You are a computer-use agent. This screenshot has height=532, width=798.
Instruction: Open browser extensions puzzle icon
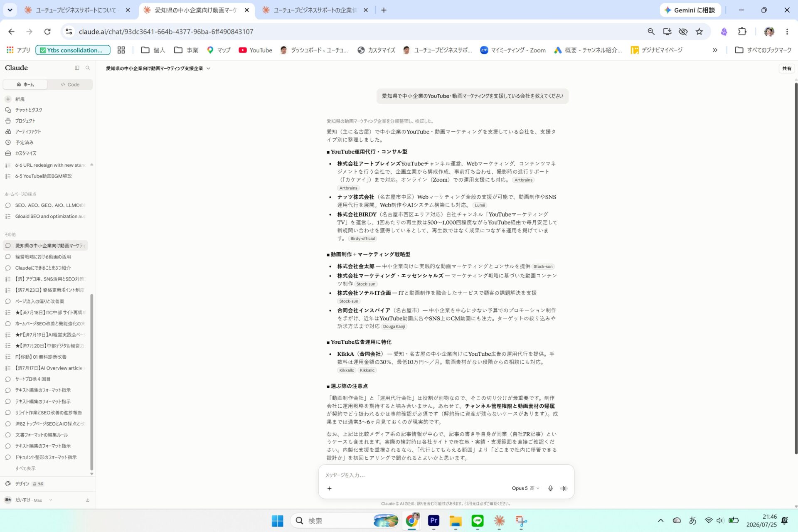pos(742,32)
